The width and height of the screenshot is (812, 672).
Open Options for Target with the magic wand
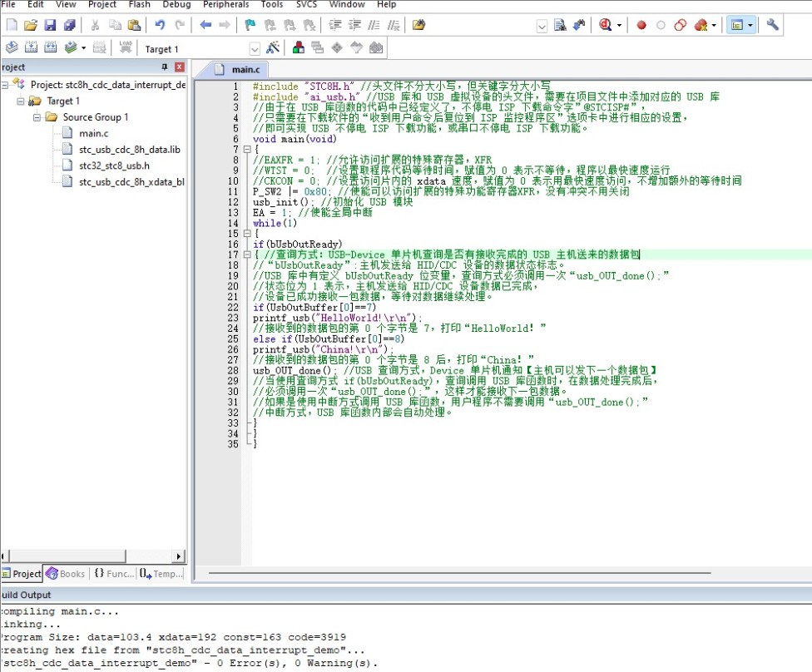click(x=272, y=48)
